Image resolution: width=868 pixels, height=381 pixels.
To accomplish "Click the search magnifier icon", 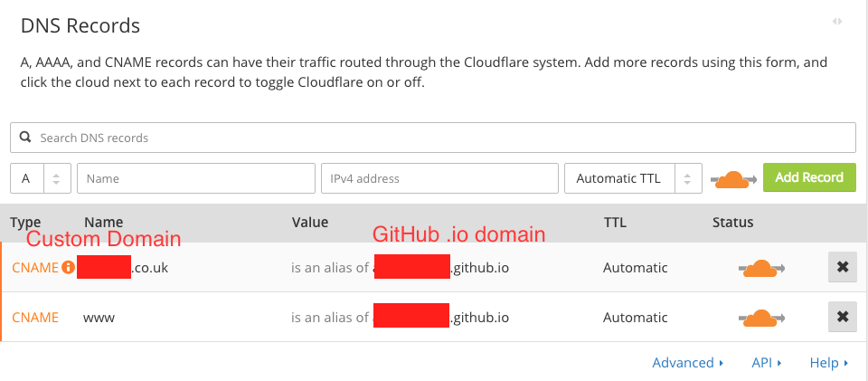I will 25,138.
